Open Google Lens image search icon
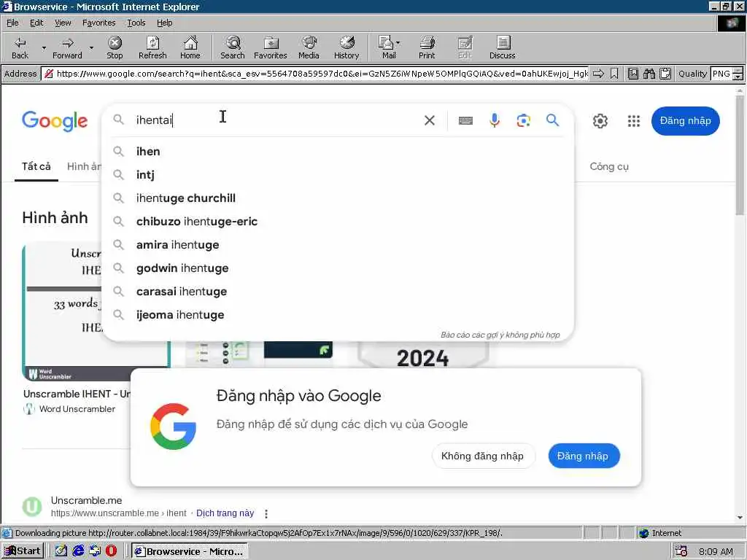Screen dimensions: 747x560 coord(524,120)
